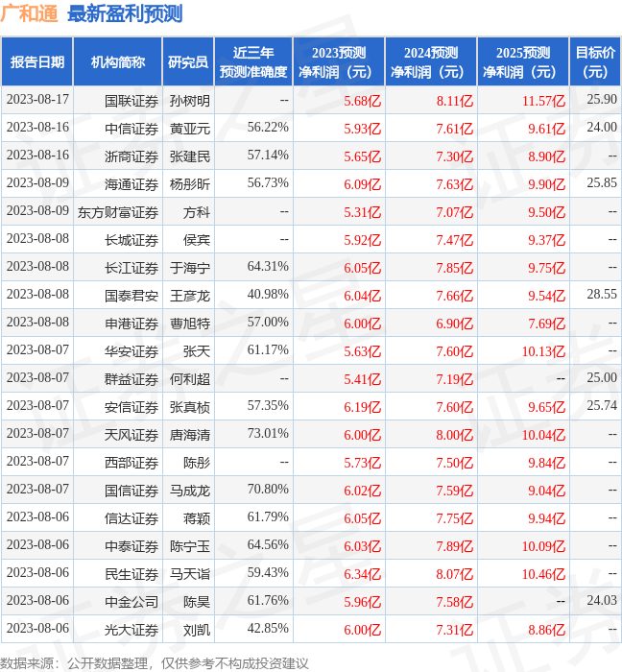Click the 广和通 title text
The height and width of the screenshot is (672, 622).
pos(29,13)
